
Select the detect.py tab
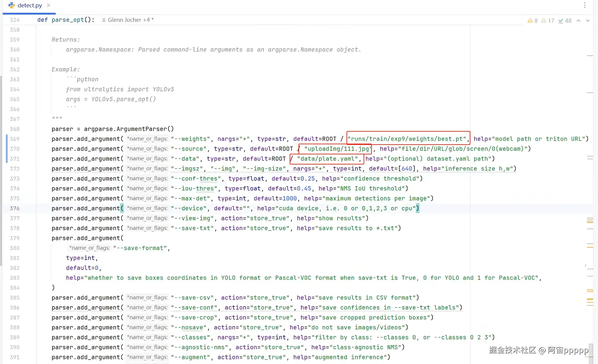(29, 5)
